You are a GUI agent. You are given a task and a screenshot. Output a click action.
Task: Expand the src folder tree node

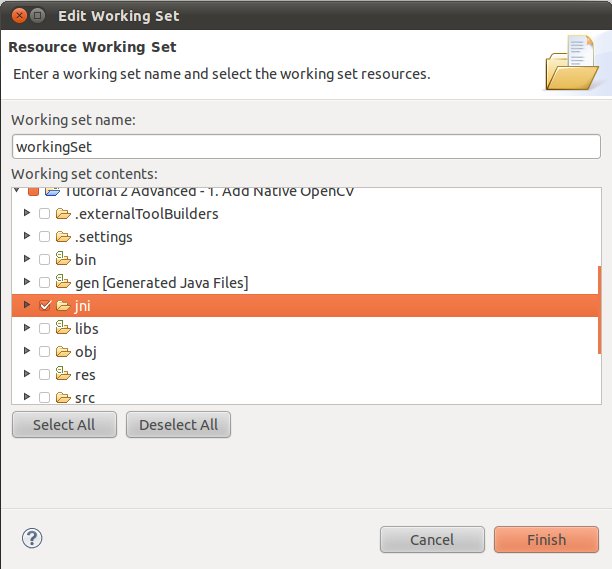tap(26, 398)
